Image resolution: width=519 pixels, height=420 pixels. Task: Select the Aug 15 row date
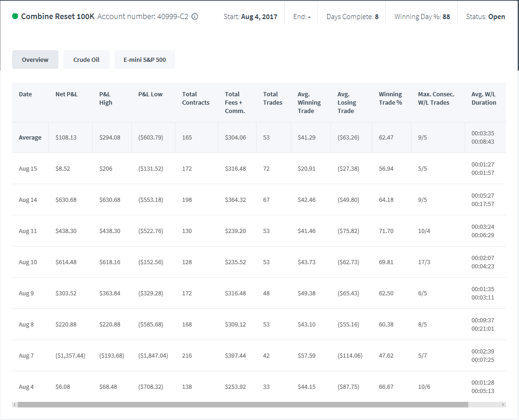coord(28,169)
